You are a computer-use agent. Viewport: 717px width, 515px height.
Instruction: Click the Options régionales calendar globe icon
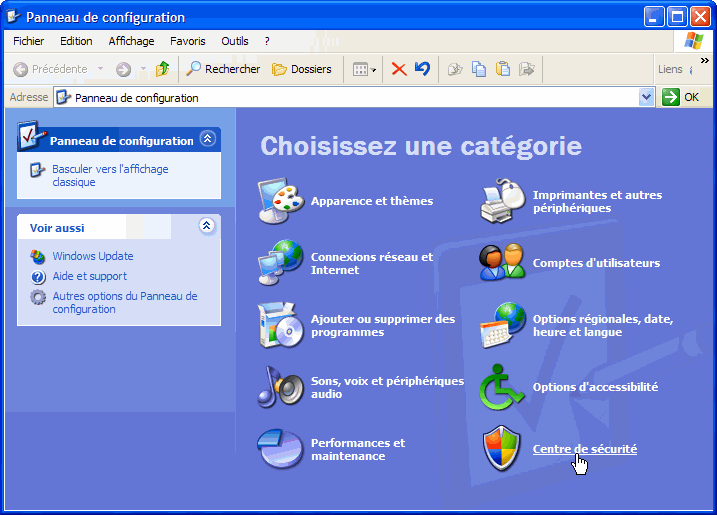click(502, 325)
